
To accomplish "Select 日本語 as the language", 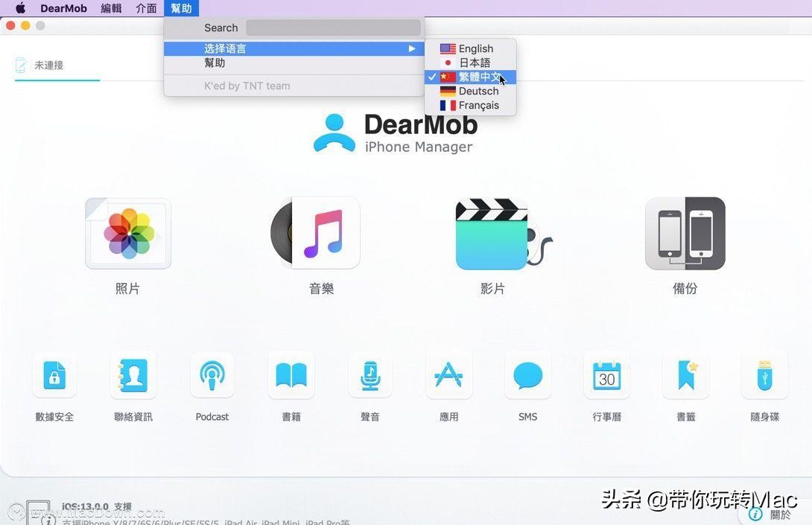I will [474, 63].
